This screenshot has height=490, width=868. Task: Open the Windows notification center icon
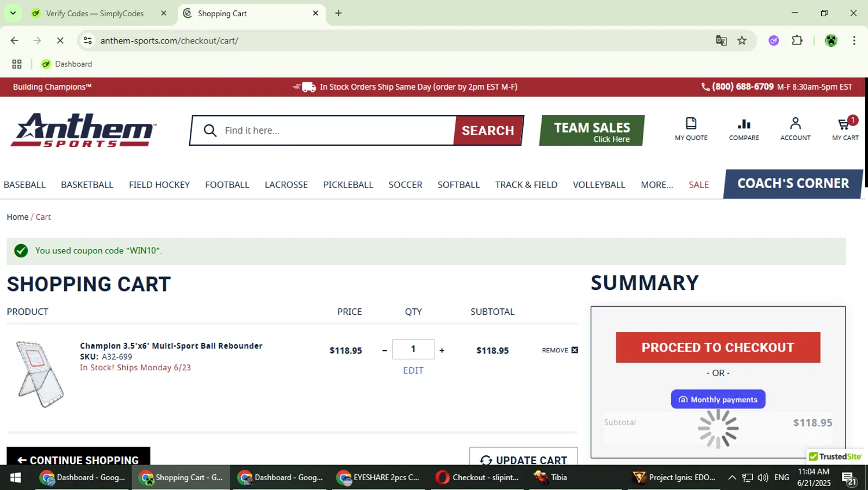849,478
